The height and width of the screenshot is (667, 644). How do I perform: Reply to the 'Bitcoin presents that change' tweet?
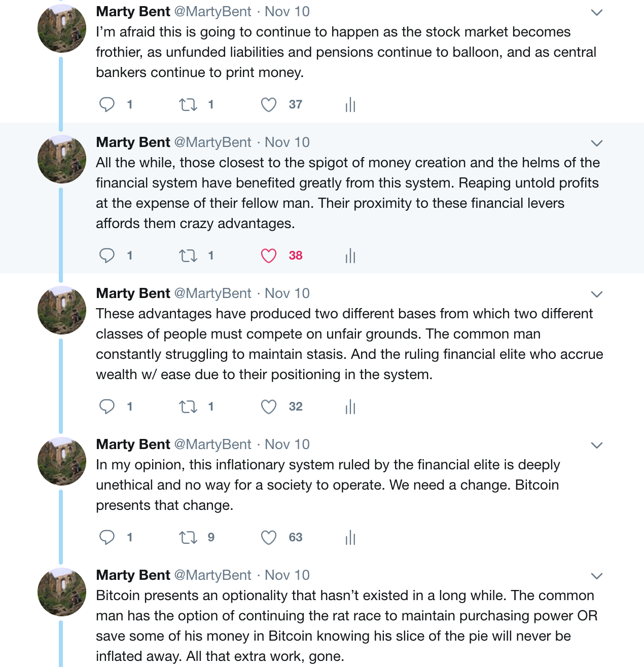(107, 537)
